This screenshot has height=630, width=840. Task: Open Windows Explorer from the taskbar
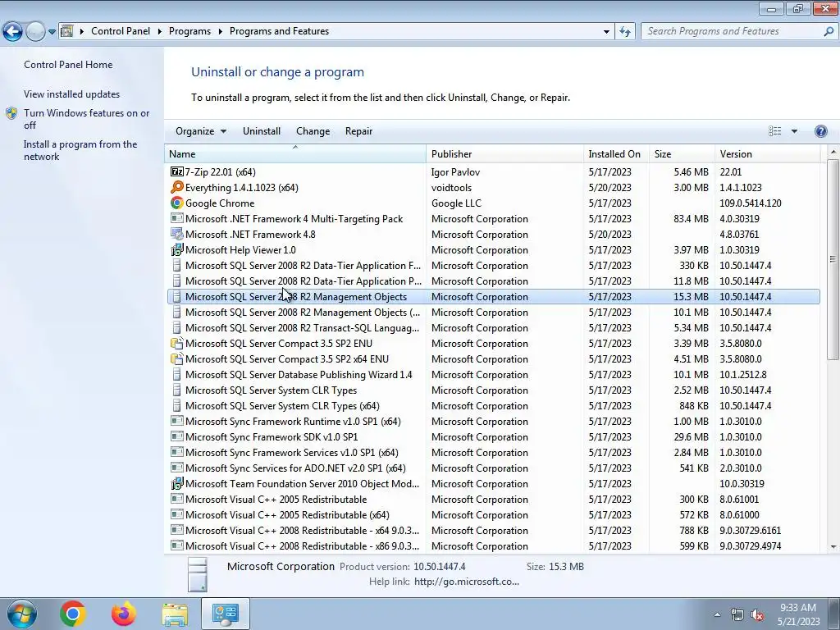pyautogui.click(x=176, y=614)
